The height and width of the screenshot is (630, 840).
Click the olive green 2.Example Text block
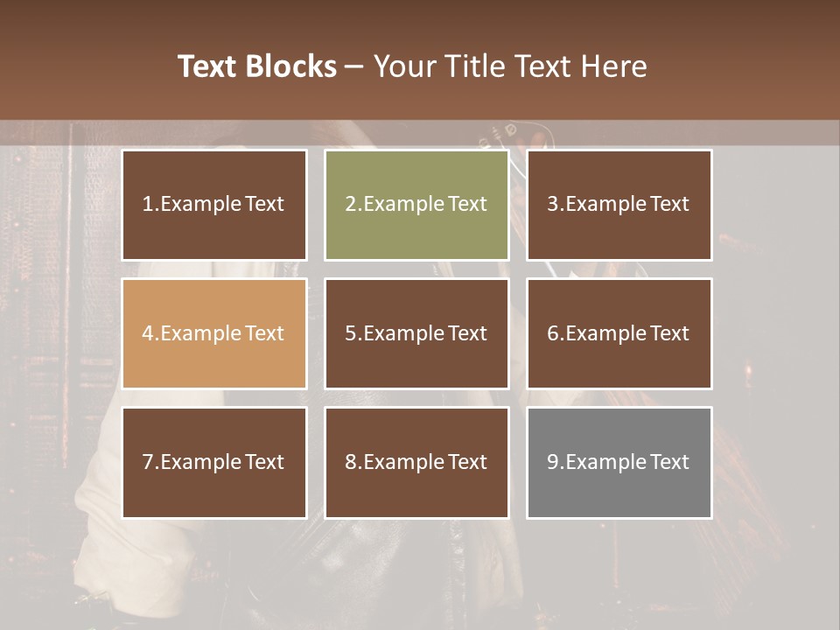click(416, 205)
